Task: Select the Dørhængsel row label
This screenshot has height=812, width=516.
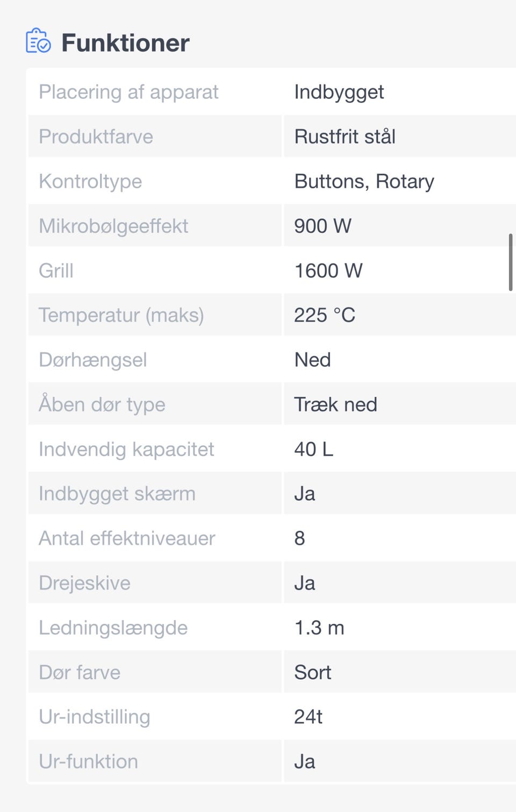Action: point(92,360)
